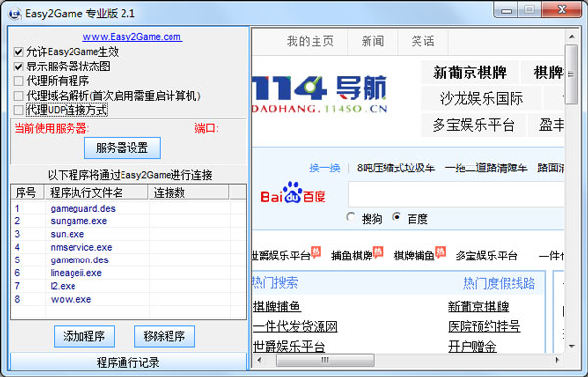
Task: Open 医院预约挂号 link
Action: (484, 326)
